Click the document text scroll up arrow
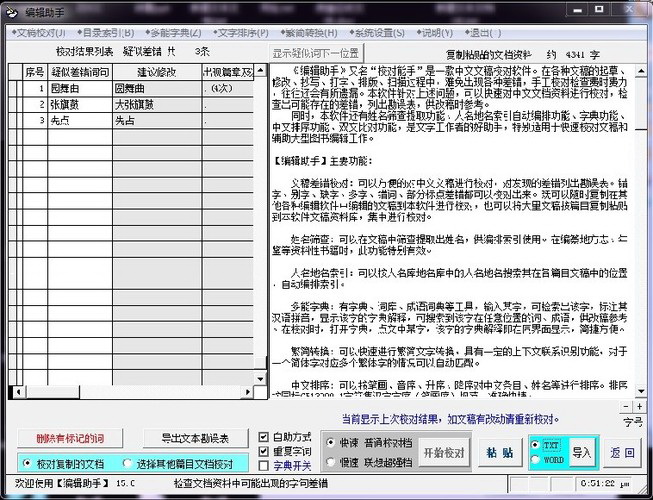The image size is (653, 500). pos(641,71)
